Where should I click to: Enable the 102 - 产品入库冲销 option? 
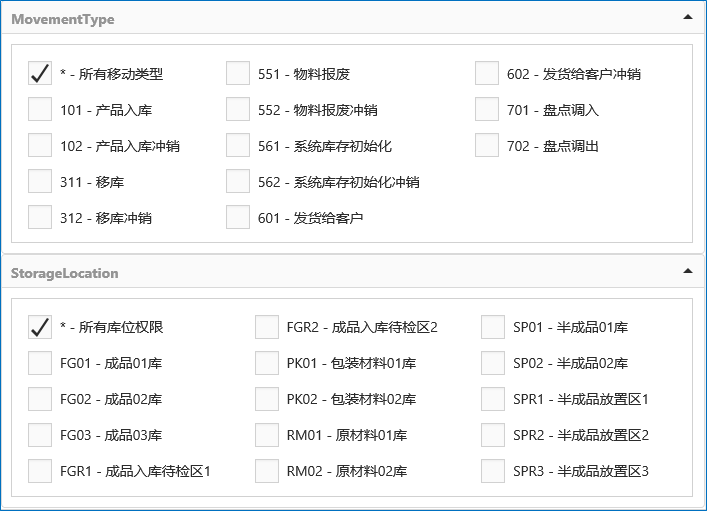(40, 146)
